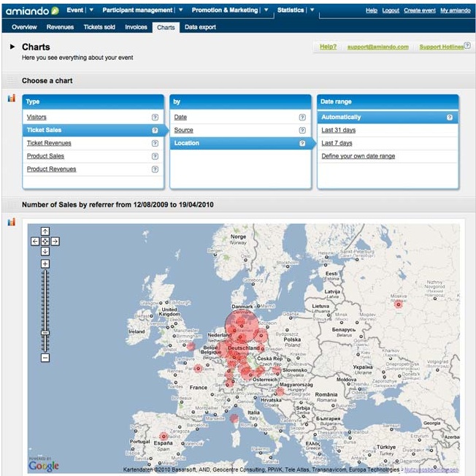The height and width of the screenshot is (476, 476).
Task: Open the Event dropdown menu
Action: coord(91,10)
